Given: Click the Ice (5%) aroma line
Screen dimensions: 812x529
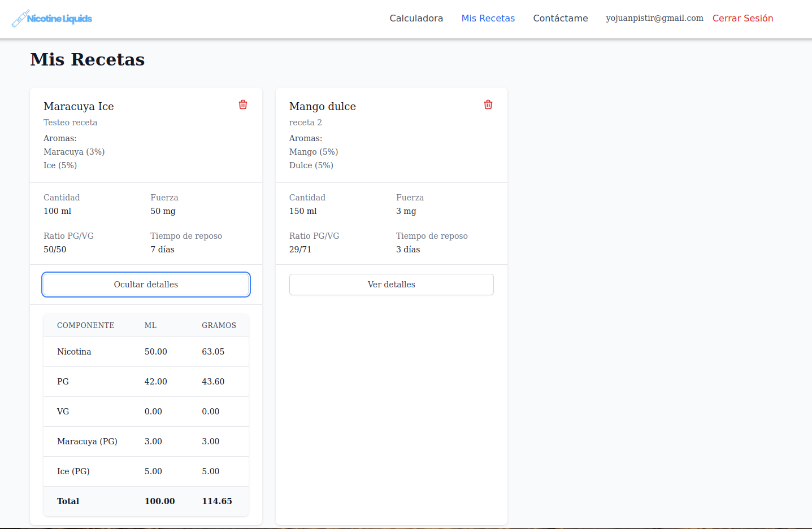Looking at the screenshot, I should pyautogui.click(x=60, y=165).
